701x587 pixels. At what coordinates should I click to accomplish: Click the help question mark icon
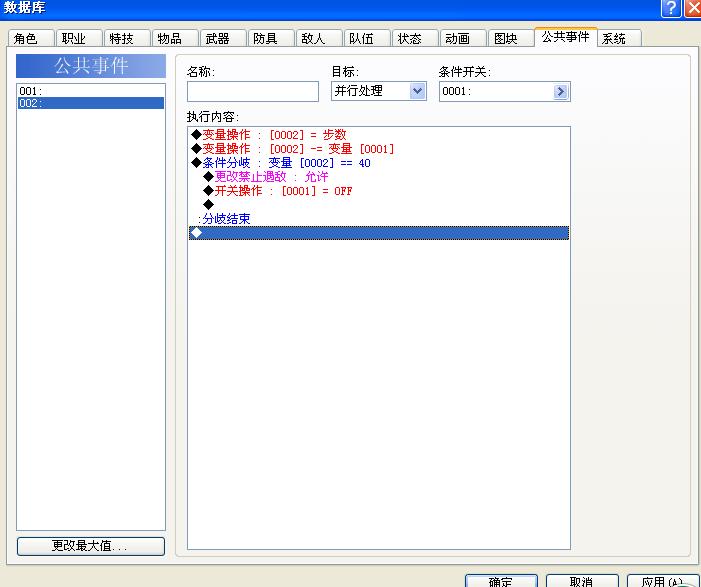[671, 8]
